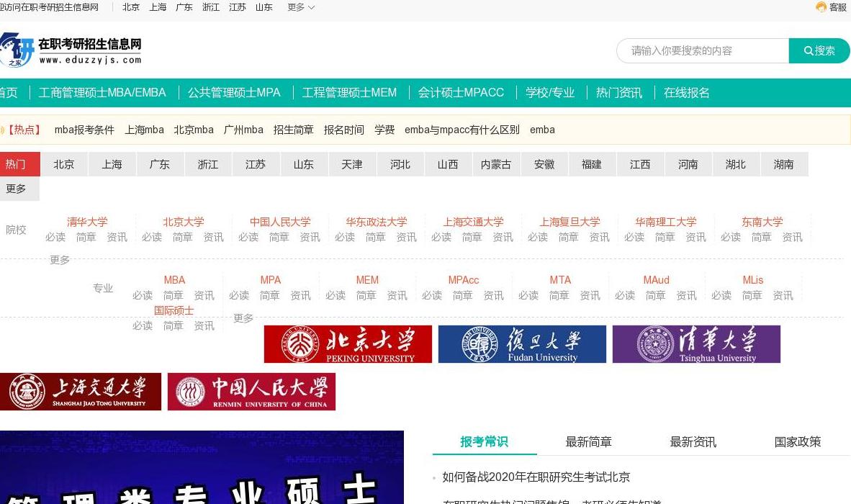Switch to the 国家政策 tab

tap(798, 441)
